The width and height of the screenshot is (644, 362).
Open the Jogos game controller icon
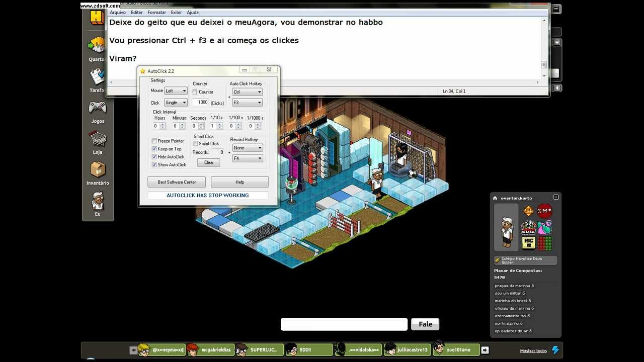click(97, 108)
